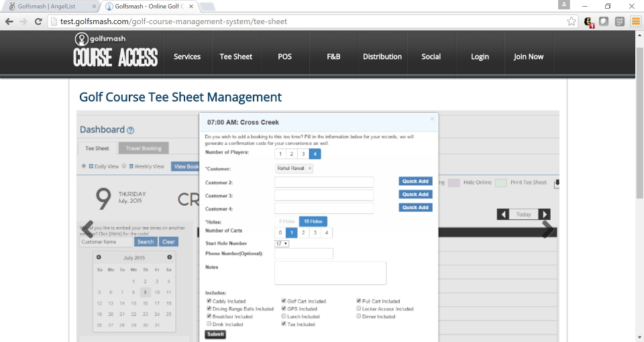
Task: Switch to Travel Booking tab
Action: coord(144,148)
